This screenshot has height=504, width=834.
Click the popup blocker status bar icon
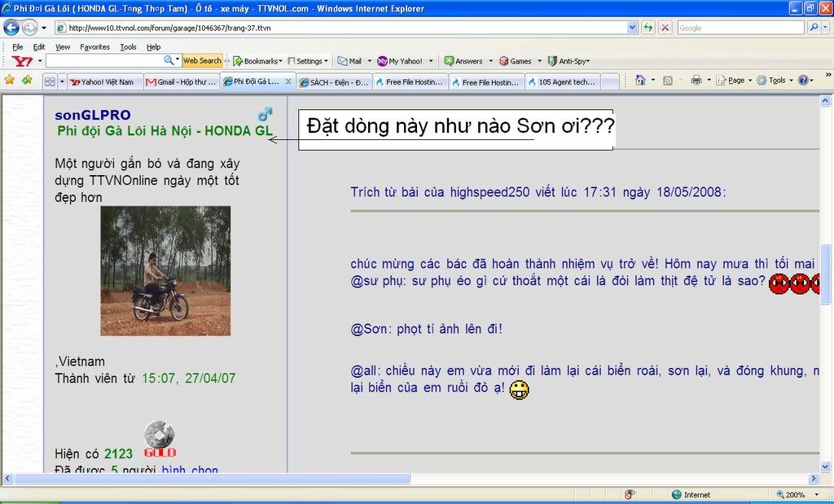pos(630,494)
